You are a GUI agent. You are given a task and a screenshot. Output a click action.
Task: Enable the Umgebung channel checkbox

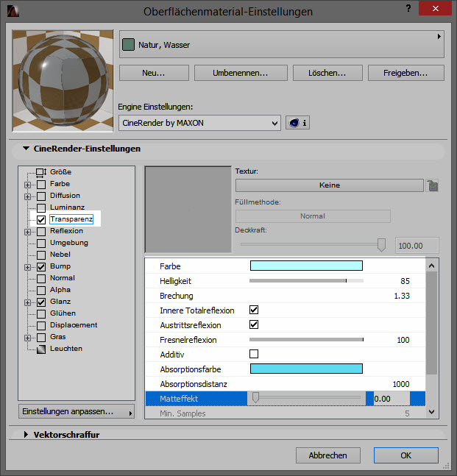coord(41,244)
